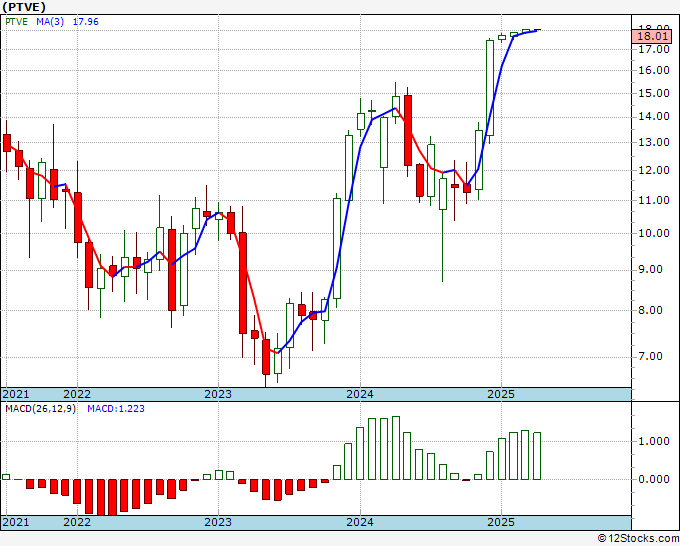680x546 pixels.
Task: Click the 1.000 MACD axis label
Action: click(x=654, y=441)
